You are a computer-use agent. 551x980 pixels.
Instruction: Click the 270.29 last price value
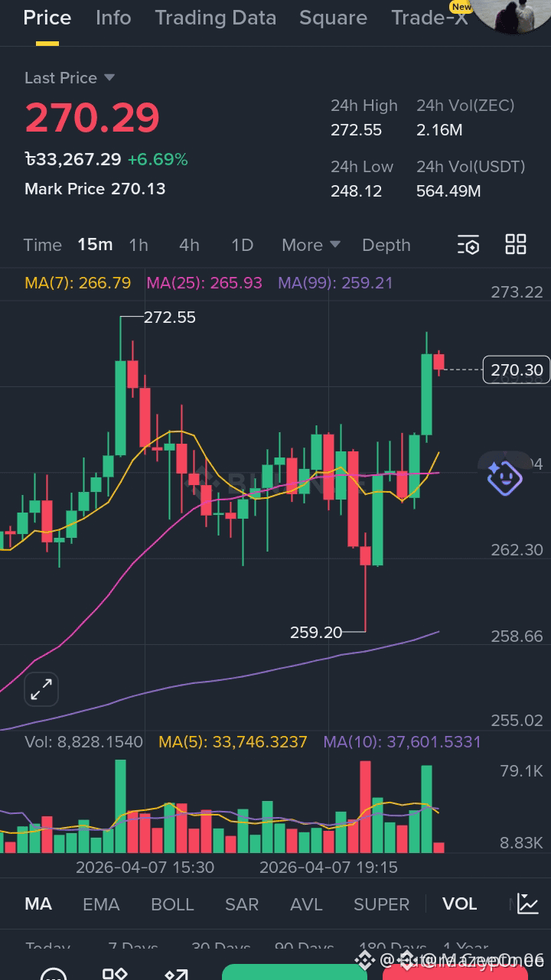(92, 118)
